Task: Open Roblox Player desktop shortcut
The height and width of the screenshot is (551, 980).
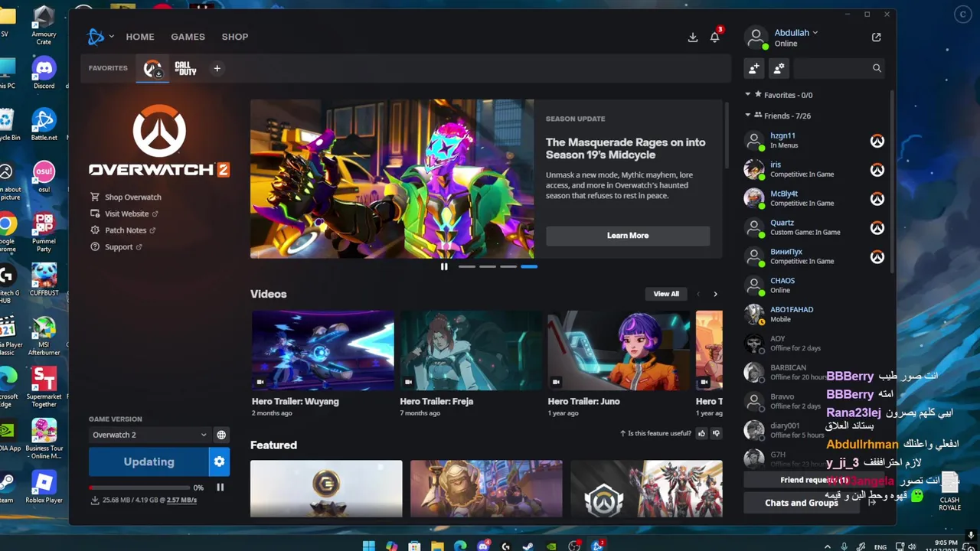Action: point(44,487)
